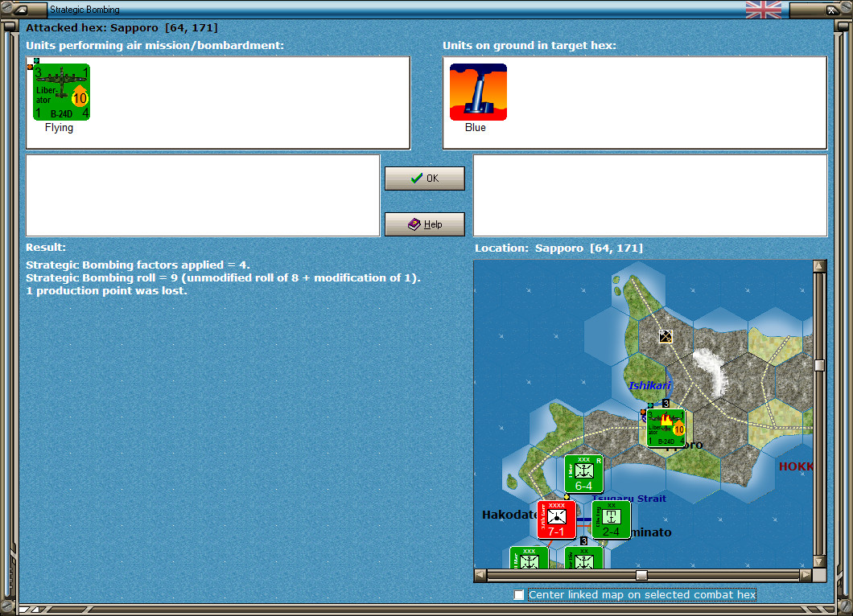
Task: Click the green 2-4 division unit near Ominato
Action: 611,519
